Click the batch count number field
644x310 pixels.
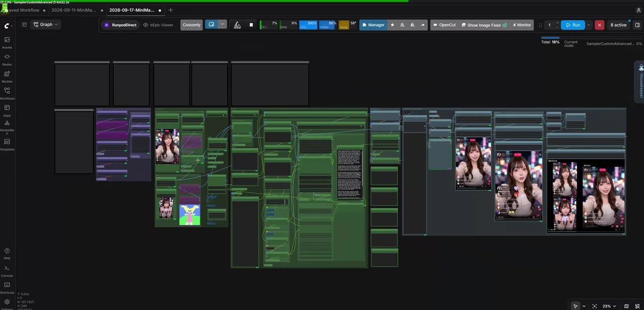coord(550,25)
